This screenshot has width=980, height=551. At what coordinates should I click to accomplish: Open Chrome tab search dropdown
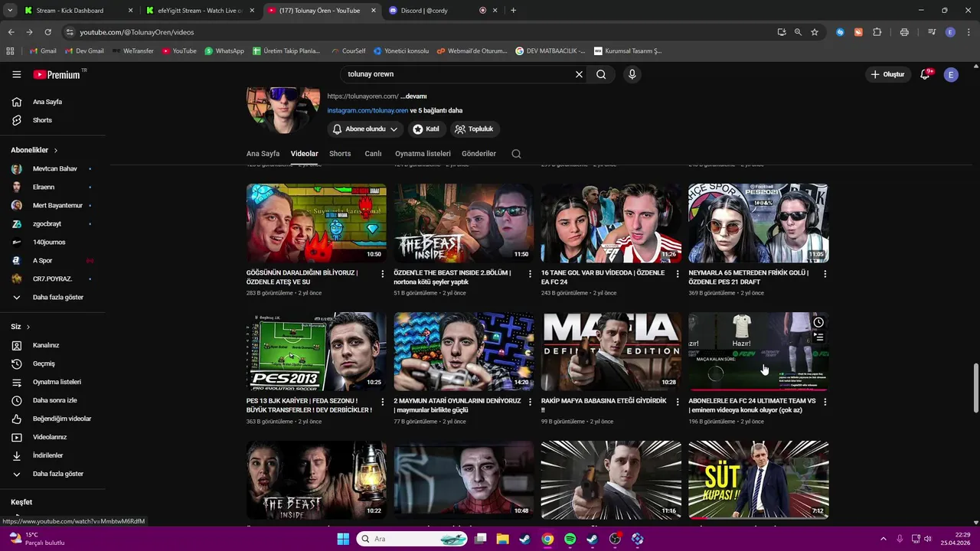click(x=10, y=11)
